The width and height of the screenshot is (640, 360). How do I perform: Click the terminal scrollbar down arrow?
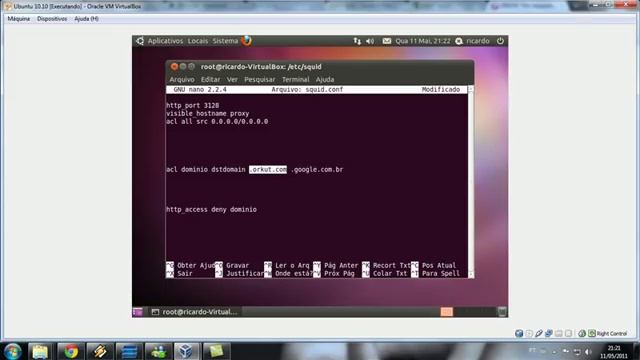[471, 275]
